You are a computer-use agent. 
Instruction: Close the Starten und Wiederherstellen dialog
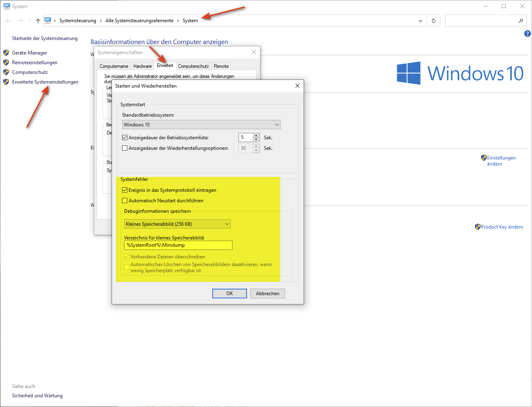(298, 86)
